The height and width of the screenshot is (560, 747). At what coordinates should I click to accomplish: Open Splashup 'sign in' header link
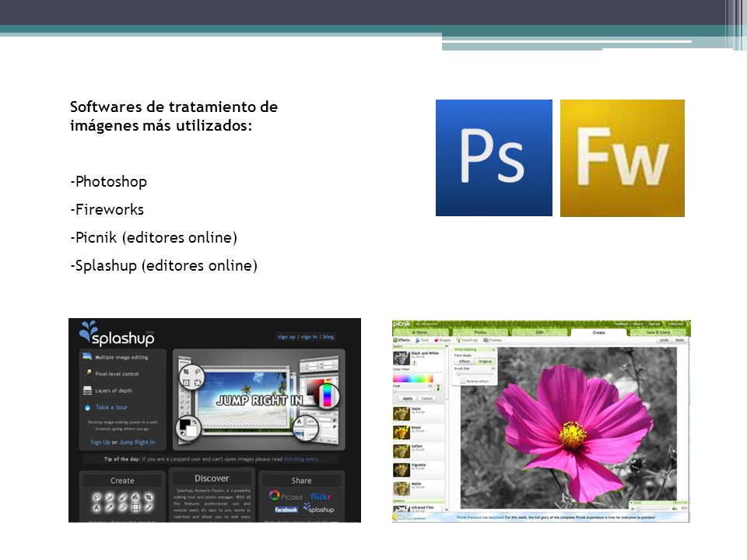[x=309, y=337]
